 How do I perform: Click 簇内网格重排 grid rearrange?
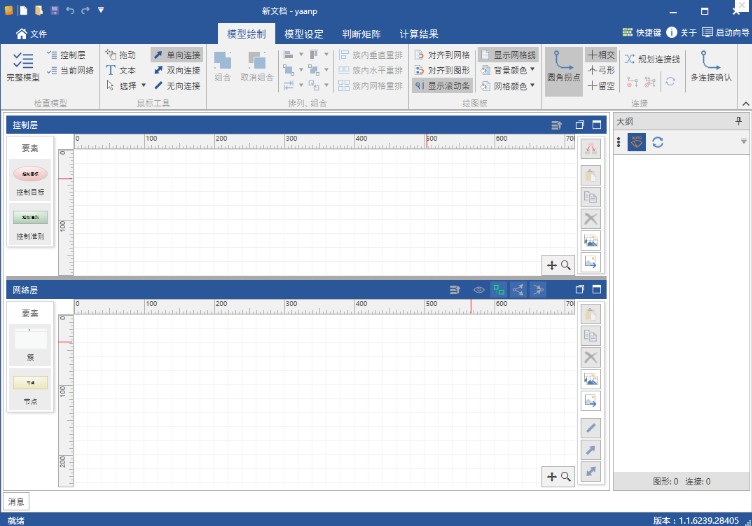pyautogui.click(x=370, y=86)
